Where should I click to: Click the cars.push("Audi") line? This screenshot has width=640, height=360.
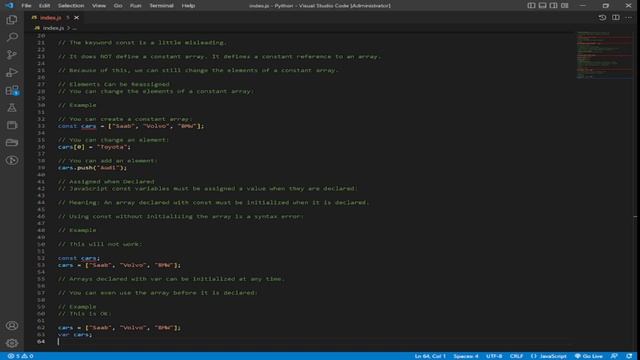pyautogui.click(x=92, y=167)
